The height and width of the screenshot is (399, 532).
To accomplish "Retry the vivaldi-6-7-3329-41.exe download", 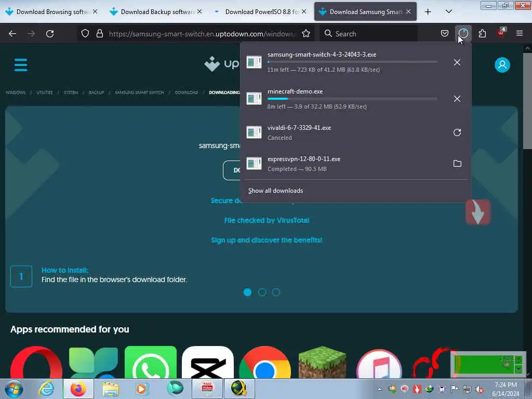I will [457, 132].
